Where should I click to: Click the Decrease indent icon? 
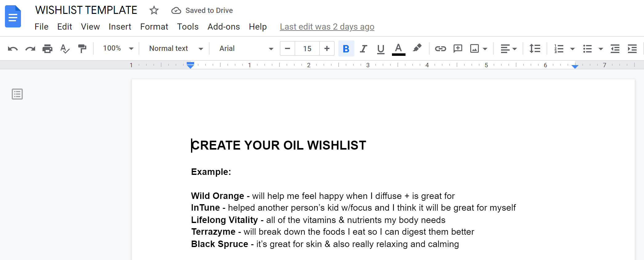(615, 49)
